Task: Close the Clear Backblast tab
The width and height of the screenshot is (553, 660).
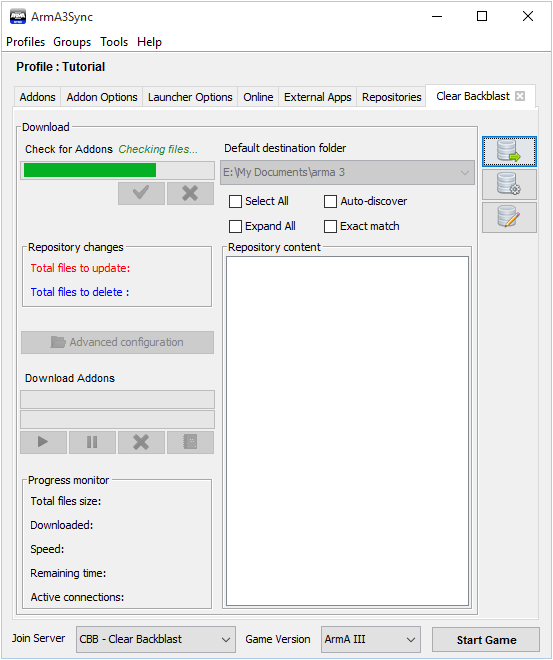Action: [520, 96]
